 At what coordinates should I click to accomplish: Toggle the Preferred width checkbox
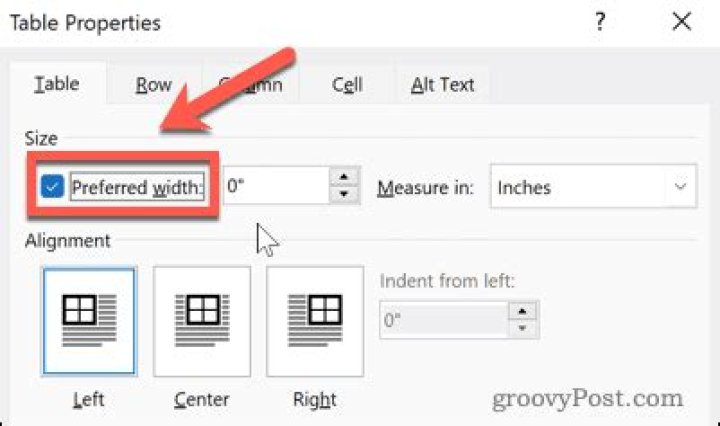point(53,187)
